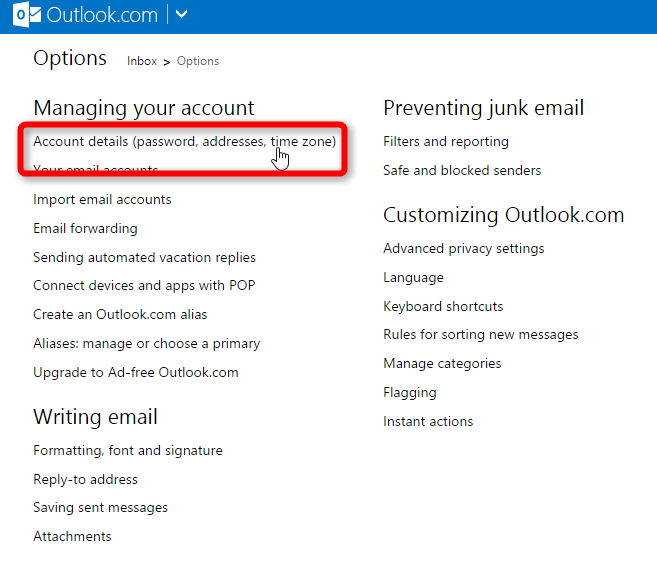Screen dimensions: 657x566
Task: Go back to Inbox via breadcrumb
Action: point(142,61)
